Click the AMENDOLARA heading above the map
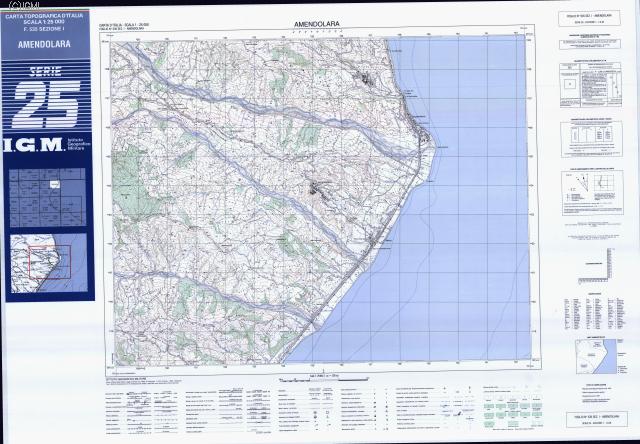This screenshot has width=640, height=444. (x=317, y=24)
